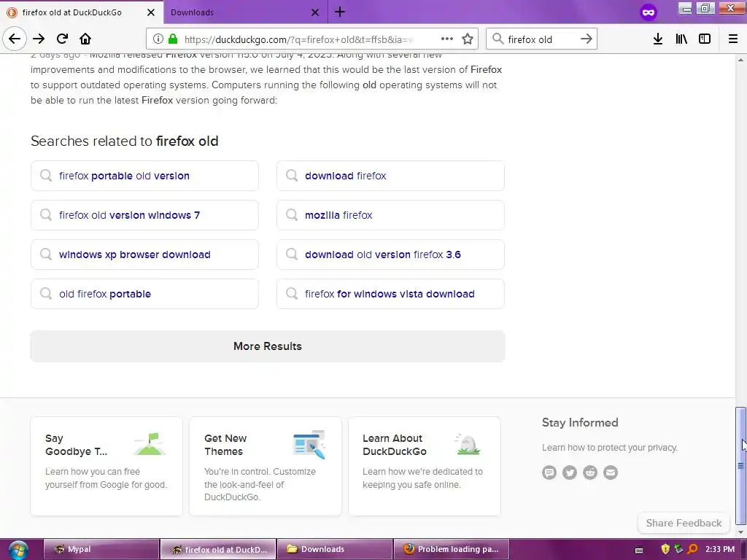Switch to Mypal taskbar window
The image size is (747, 560).
101,549
